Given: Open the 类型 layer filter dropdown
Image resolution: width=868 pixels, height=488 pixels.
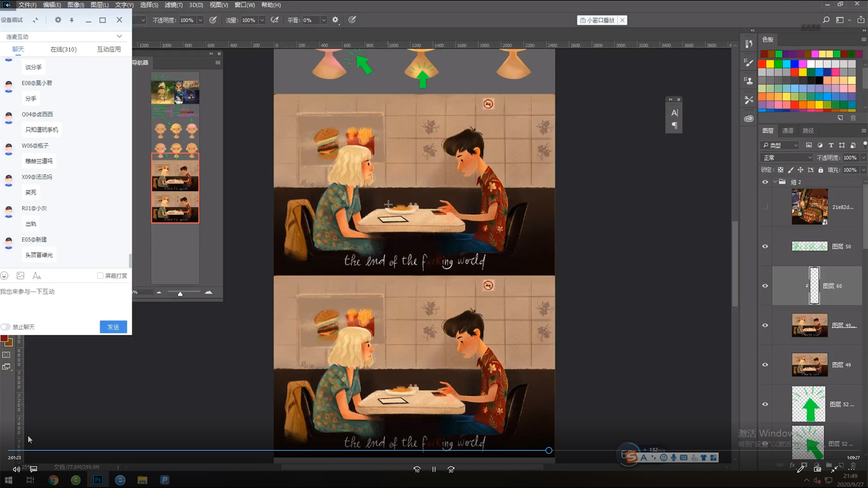Looking at the screenshot, I should coord(780,145).
